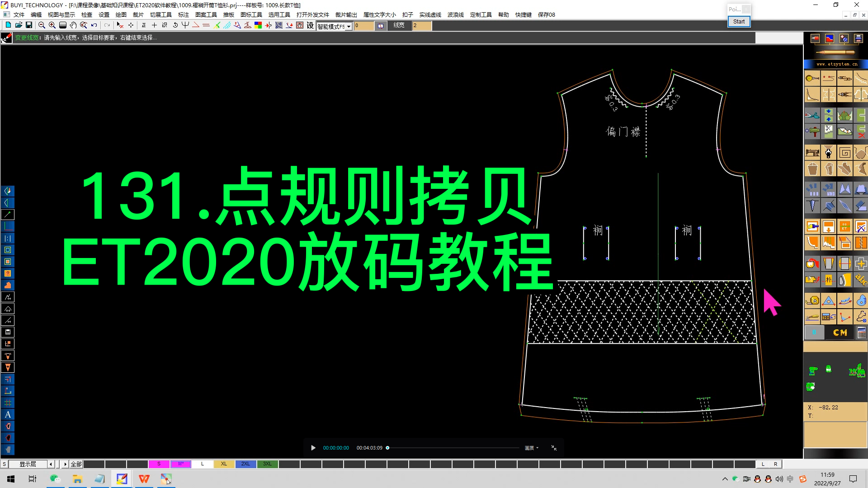Click the left arrow next to 显示层
The image size is (868, 488).
(51, 464)
